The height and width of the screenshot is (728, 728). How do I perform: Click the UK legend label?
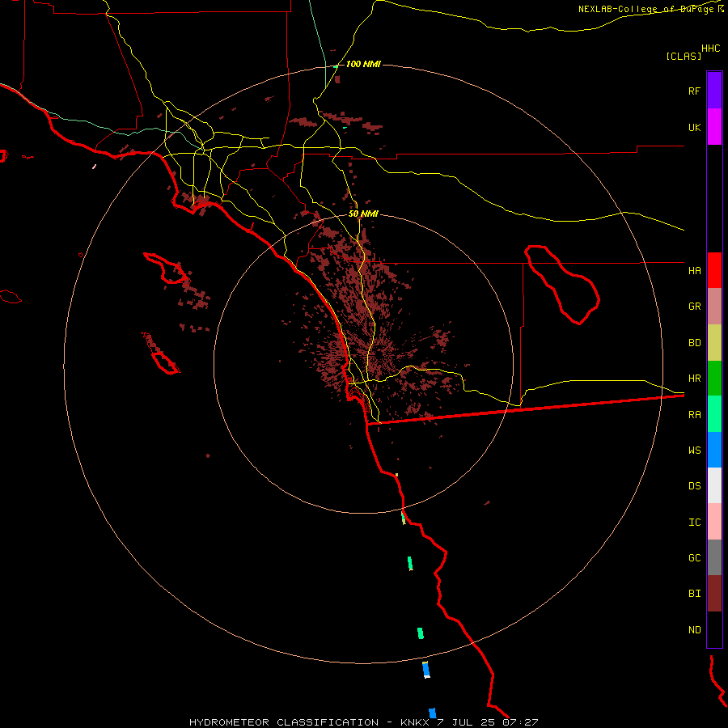coord(694,128)
